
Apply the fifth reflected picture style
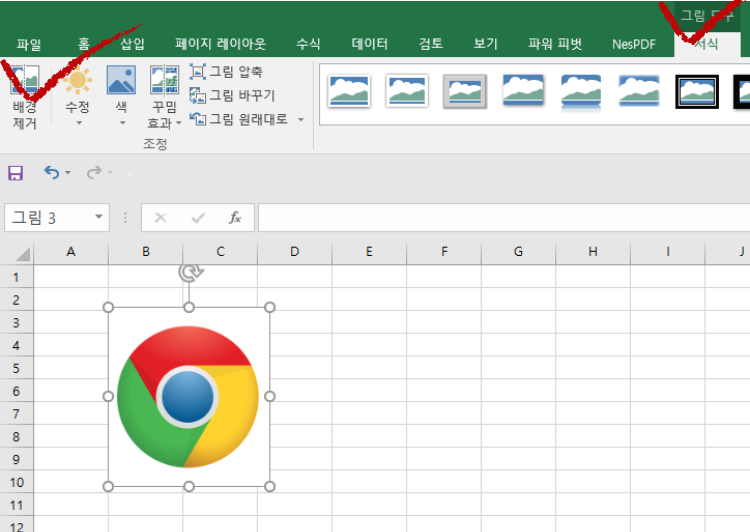581,92
